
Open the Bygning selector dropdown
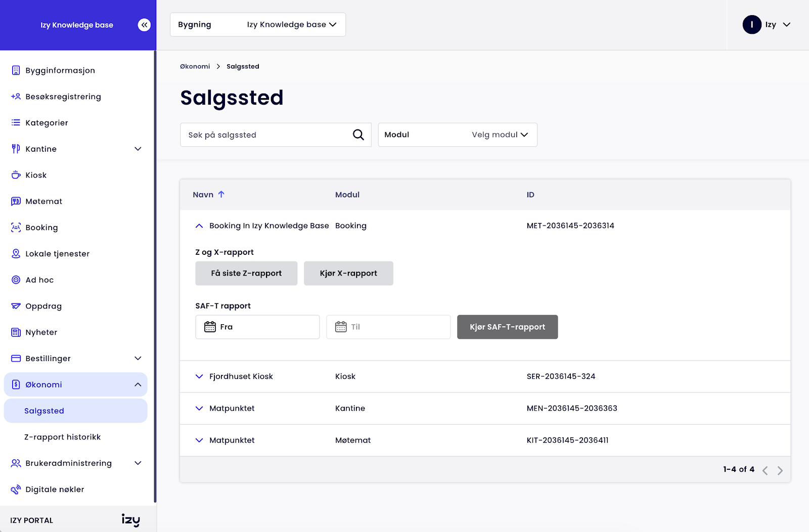point(258,25)
